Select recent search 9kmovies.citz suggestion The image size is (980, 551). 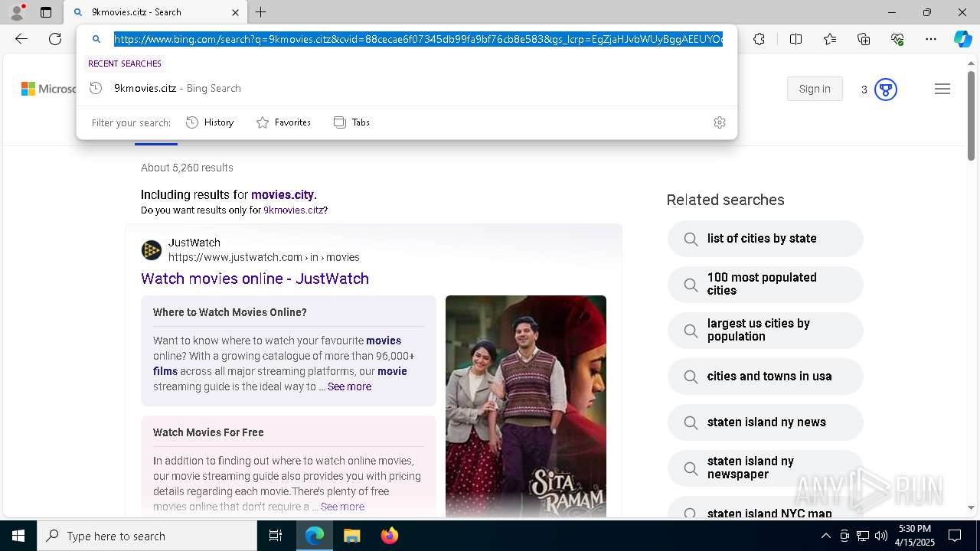click(x=407, y=88)
